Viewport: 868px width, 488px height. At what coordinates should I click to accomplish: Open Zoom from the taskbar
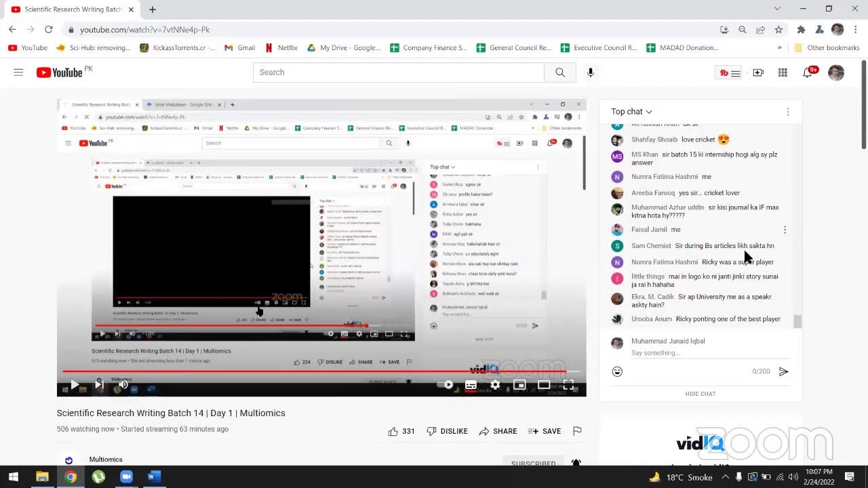[126, 476]
